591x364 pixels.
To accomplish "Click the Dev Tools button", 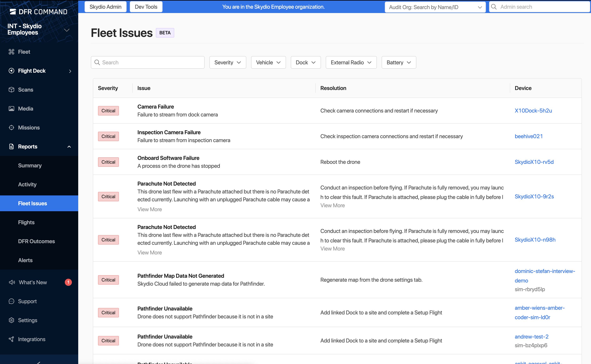I will [x=146, y=7].
